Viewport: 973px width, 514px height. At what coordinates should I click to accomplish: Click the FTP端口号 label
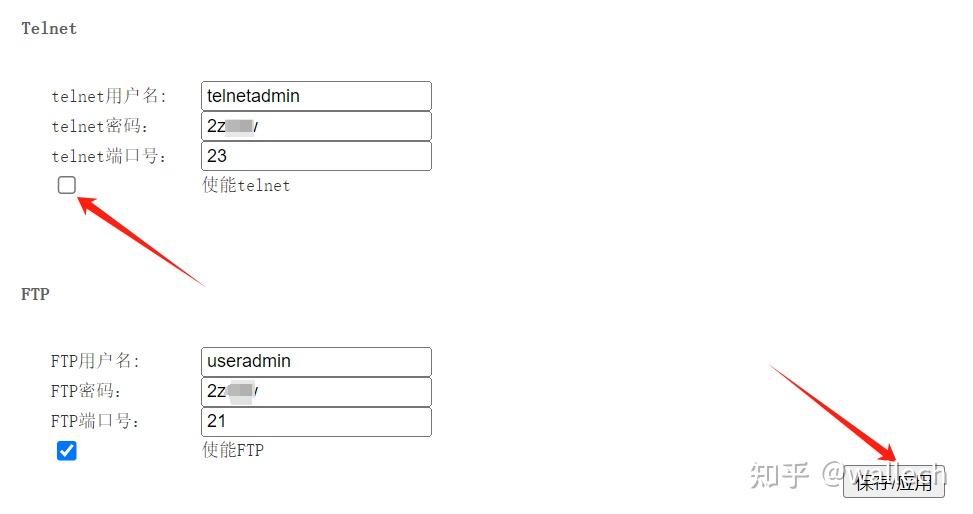tap(95, 422)
